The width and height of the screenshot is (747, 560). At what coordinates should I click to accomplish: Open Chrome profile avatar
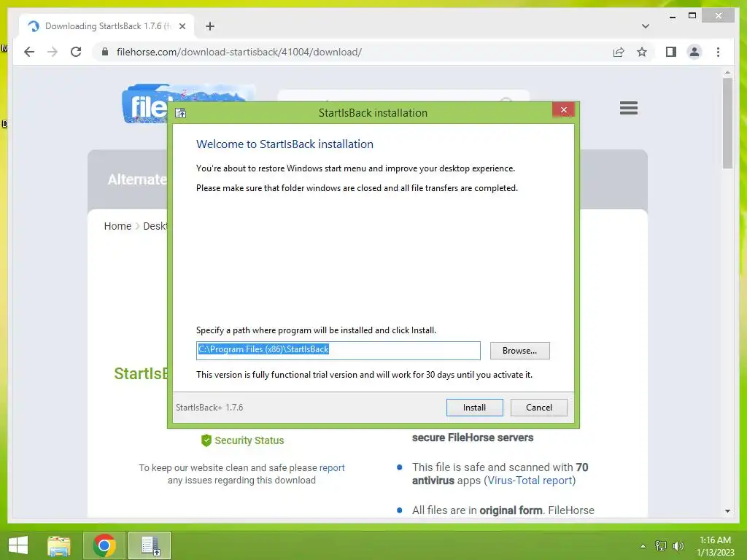pyautogui.click(x=694, y=52)
